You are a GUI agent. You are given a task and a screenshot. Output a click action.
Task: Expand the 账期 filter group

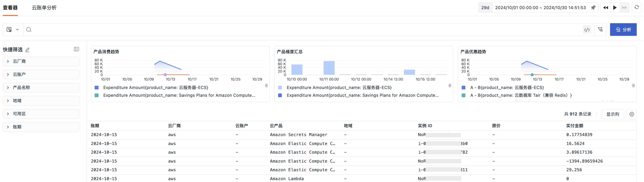[x=41, y=127]
